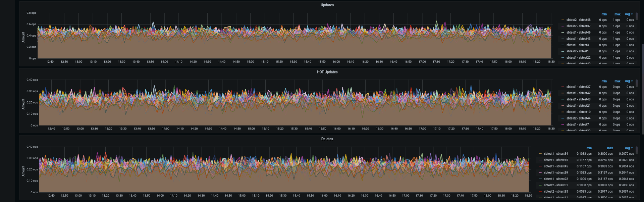Toggle sbtest1 - sbtest34 series in Deletes

556,154
